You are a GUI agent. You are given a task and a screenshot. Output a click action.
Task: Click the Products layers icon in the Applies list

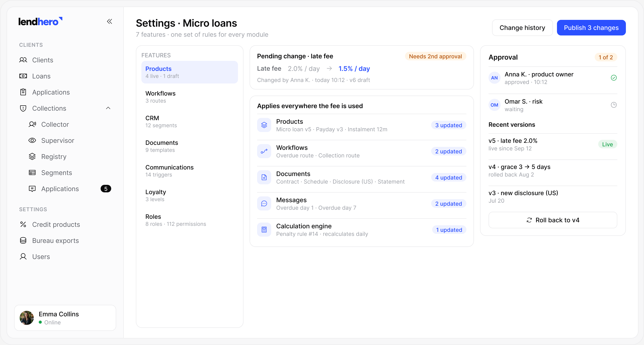pyautogui.click(x=264, y=125)
